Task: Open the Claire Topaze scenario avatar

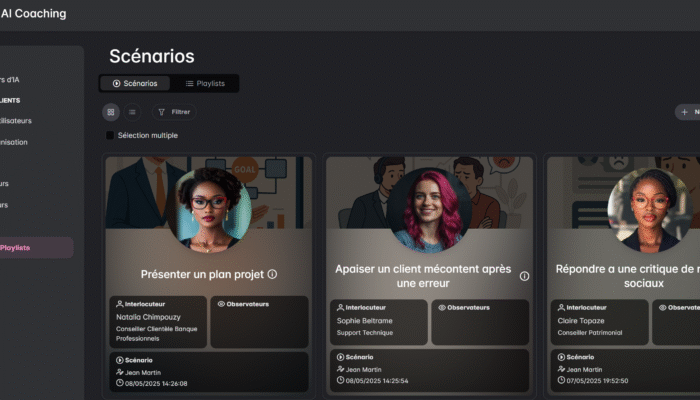Action: click(x=649, y=210)
